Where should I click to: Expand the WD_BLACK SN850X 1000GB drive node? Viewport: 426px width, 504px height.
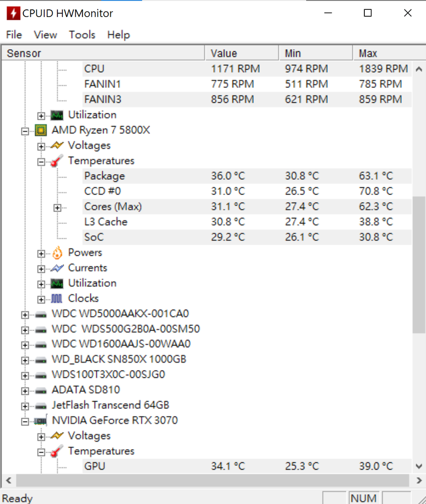tap(25, 360)
